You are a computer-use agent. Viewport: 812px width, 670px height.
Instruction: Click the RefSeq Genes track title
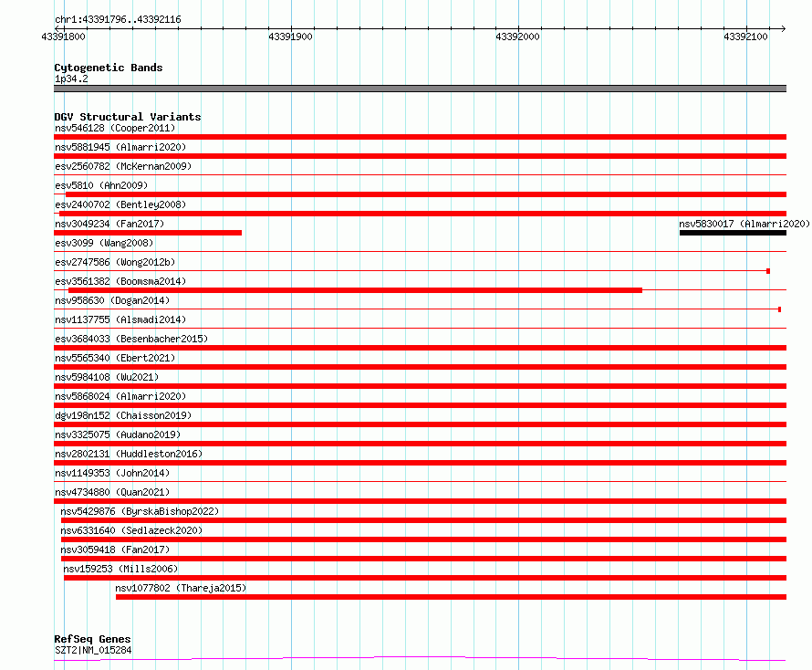[92, 639]
